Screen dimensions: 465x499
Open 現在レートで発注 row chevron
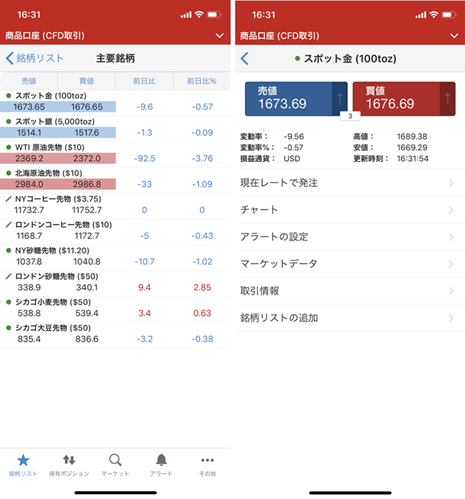tap(451, 183)
